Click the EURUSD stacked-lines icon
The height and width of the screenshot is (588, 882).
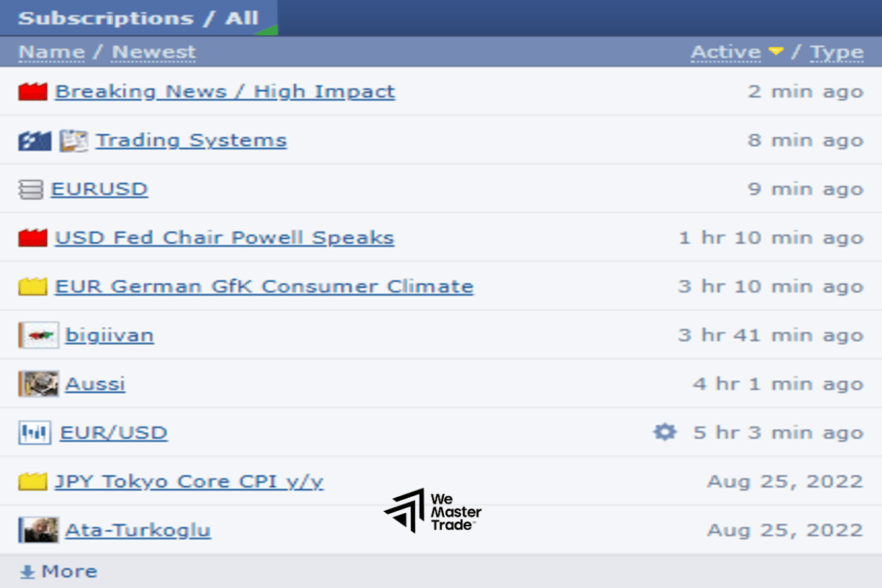coord(31,190)
